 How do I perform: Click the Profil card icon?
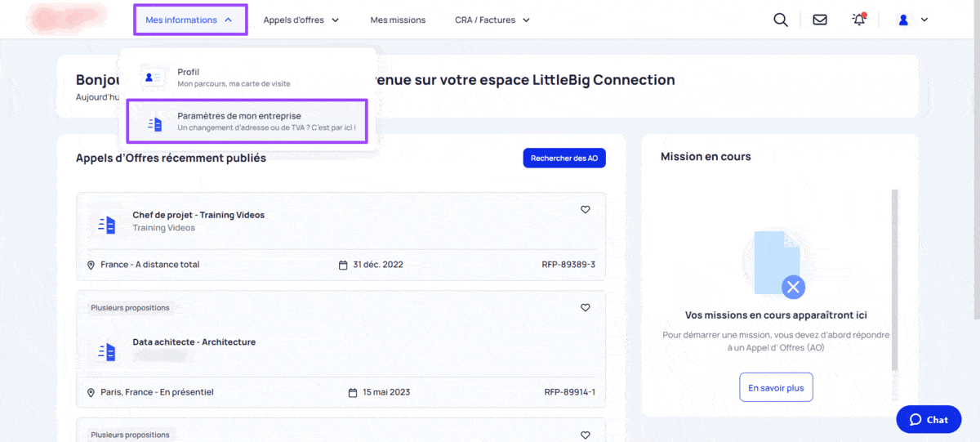pyautogui.click(x=154, y=77)
